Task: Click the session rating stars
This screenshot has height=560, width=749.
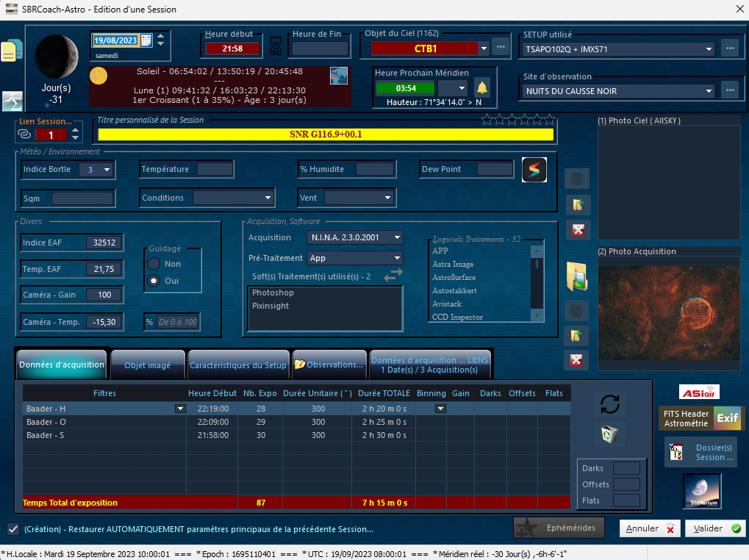Action: pos(518,119)
